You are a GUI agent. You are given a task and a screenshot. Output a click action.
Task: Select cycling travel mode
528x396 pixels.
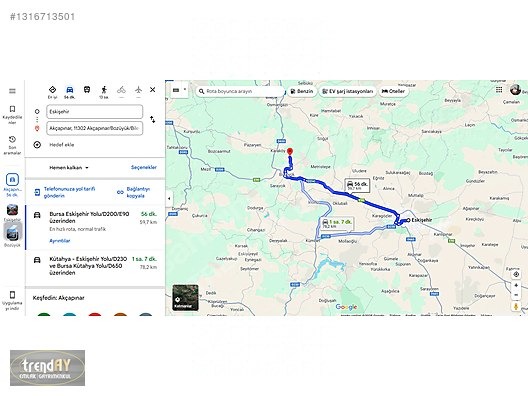pyautogui.click(x=121, y=90)
